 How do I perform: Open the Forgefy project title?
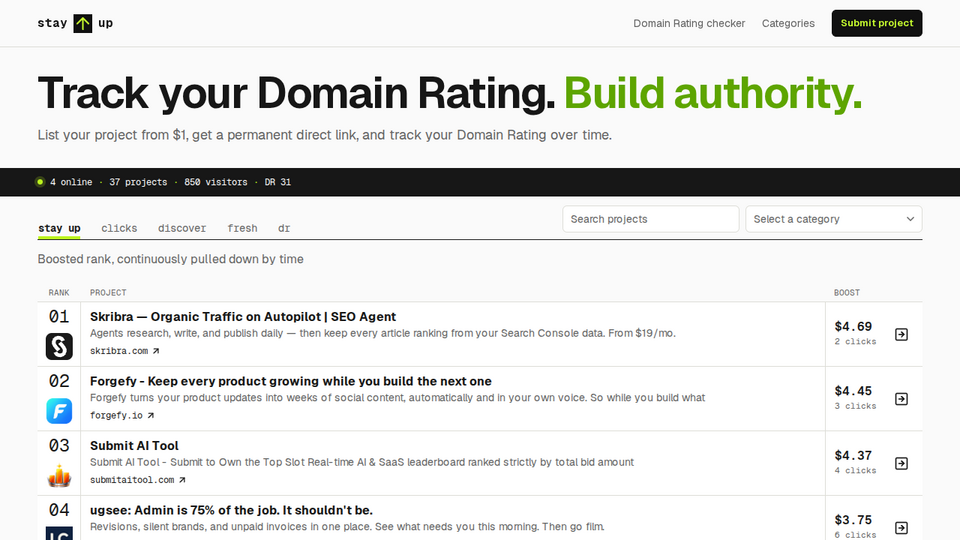tap(291, 381)
